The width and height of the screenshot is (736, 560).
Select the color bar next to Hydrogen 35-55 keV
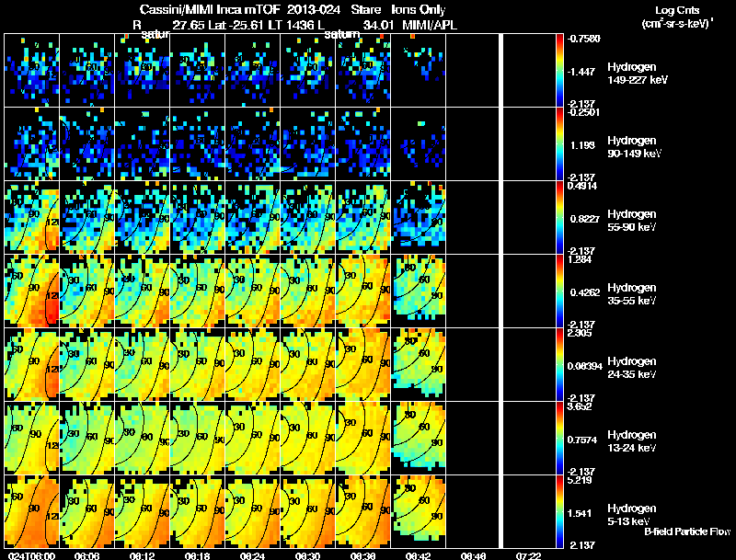point(559,291)
